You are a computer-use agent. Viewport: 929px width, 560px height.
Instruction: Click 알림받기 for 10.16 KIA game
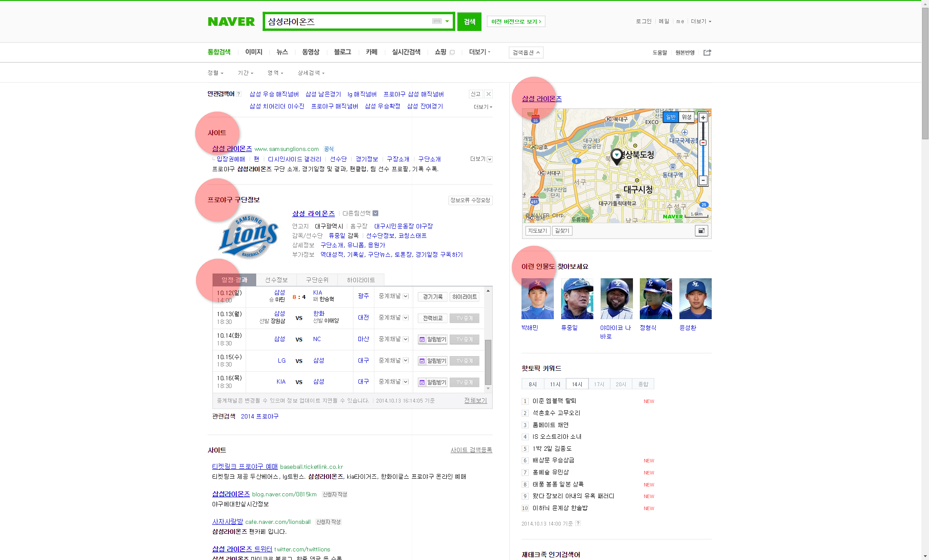tap(432, 382)
